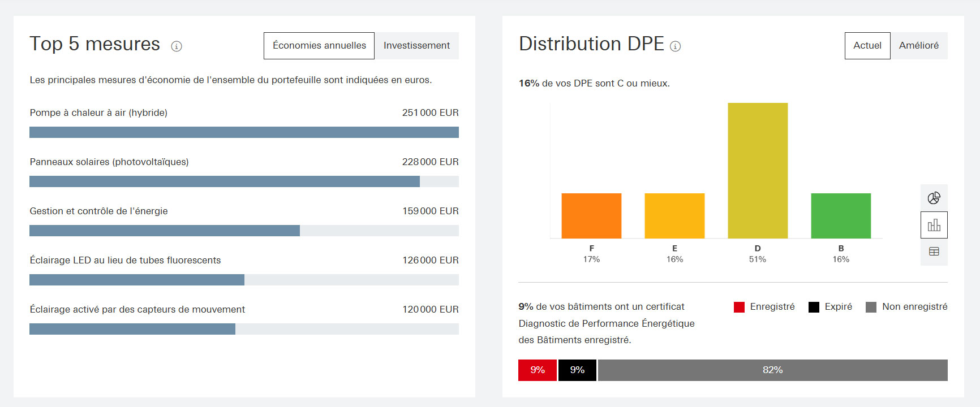980x407 pixels.
Task: Switch to the Investissement view
Action: 416,46
